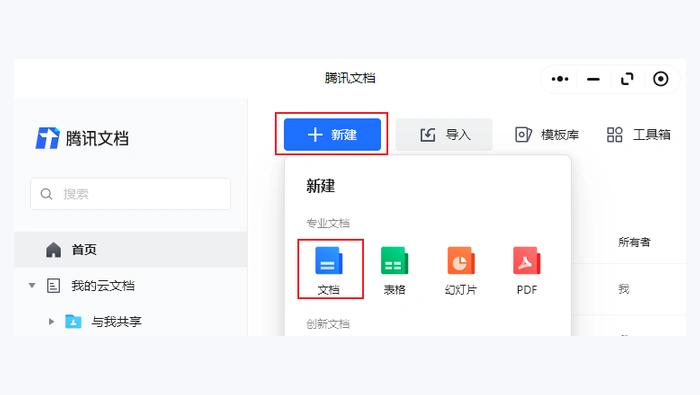The height and width of the screenshot is (395, 700).
Task: Click the 腾讯文档 logo
Action: click(82, 138)
